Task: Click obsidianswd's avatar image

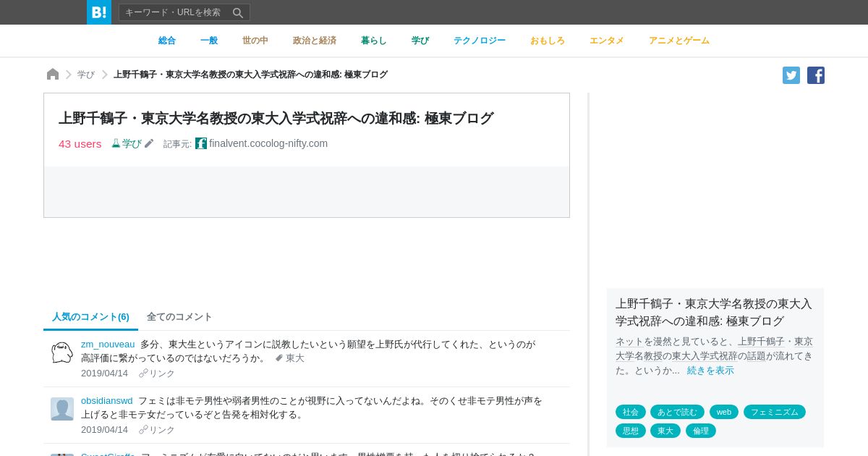Action: pos(62,409)
